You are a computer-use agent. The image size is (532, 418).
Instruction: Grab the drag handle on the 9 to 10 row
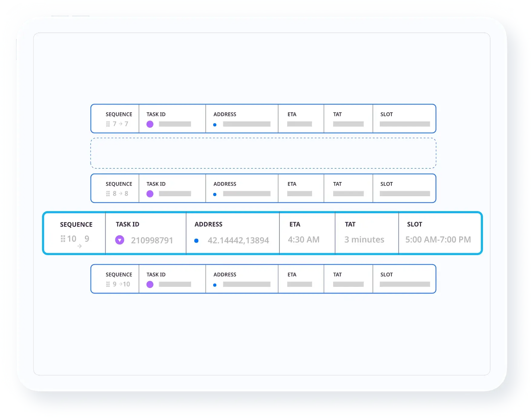pos(108,284)
